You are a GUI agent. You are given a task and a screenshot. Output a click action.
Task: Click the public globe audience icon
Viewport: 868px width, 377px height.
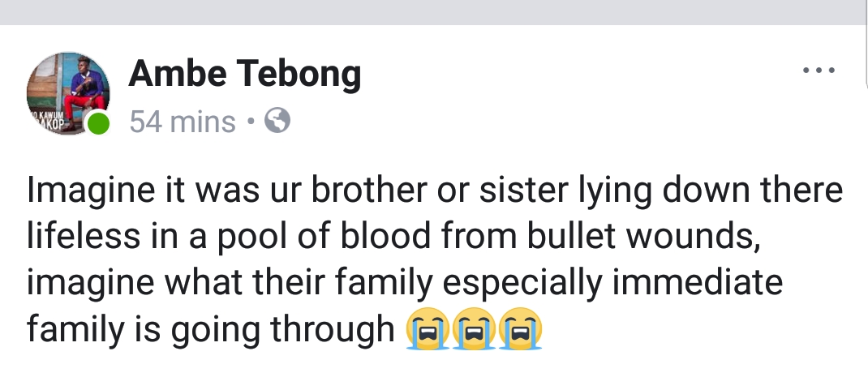[278, 122]
